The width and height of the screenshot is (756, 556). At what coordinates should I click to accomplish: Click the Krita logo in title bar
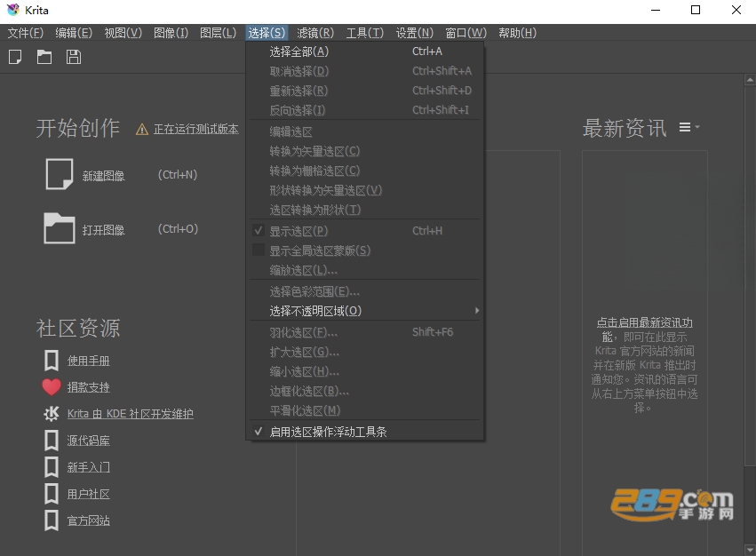pos(13,10)
